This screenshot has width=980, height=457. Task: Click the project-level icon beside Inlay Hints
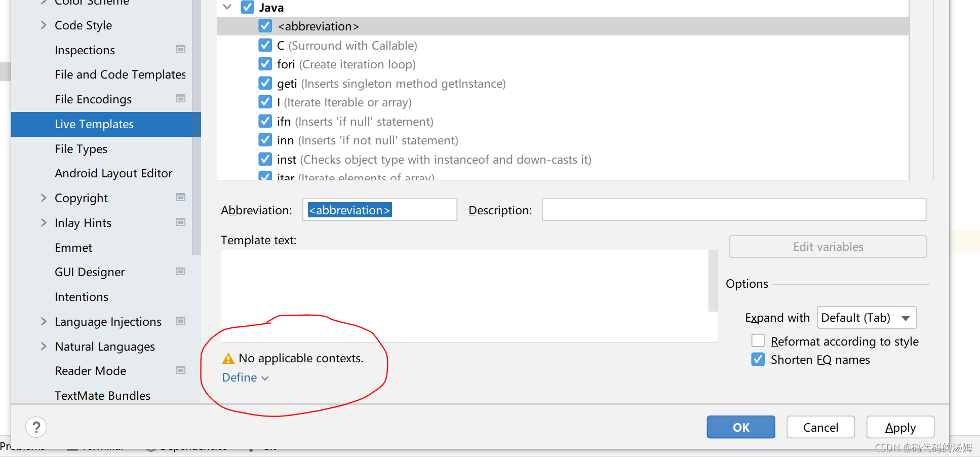181,222
